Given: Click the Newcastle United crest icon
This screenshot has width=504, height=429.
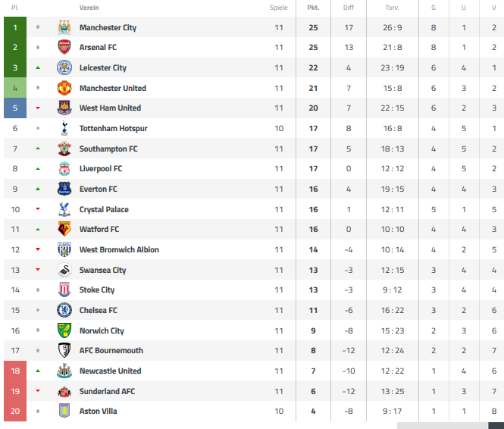Looking at the screenshot, I should [64, 371].
